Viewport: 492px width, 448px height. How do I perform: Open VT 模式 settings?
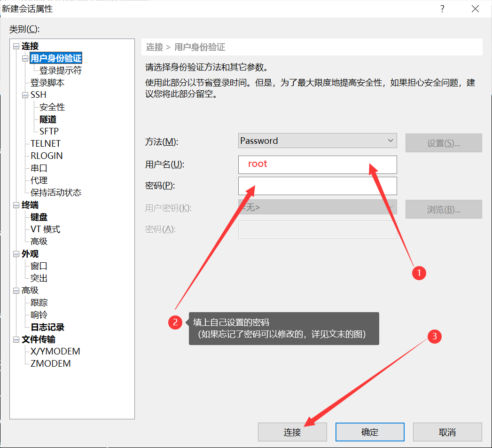pos(45,229)
